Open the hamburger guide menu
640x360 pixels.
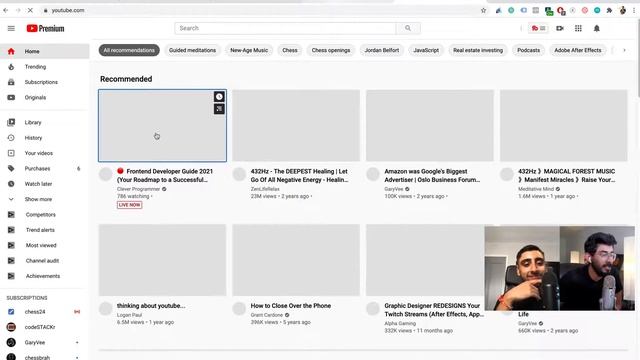(x=11, y=28)
